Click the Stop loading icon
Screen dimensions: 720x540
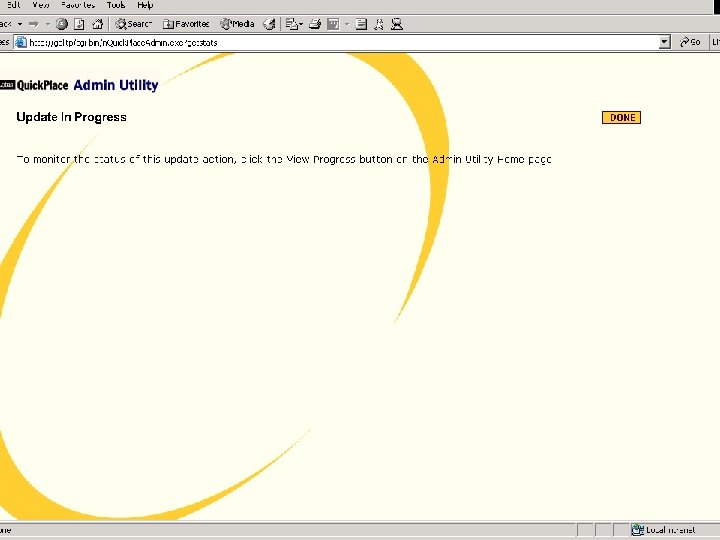62,24
